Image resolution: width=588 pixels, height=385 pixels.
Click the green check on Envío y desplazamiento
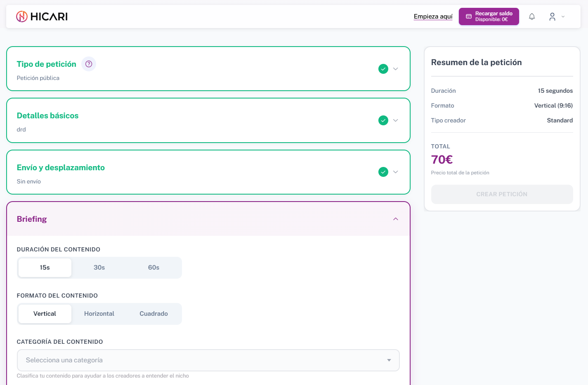383,172
